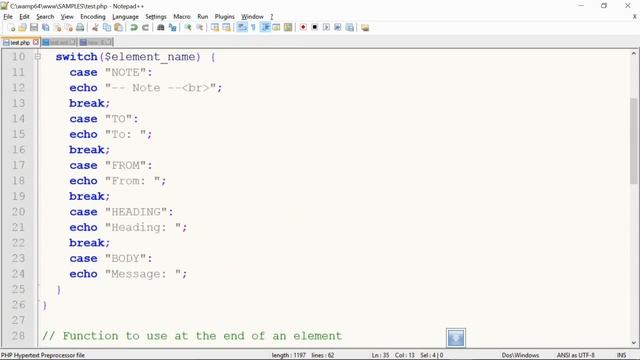
Task: Save the recorded macro icon
Action: [350, 27]
